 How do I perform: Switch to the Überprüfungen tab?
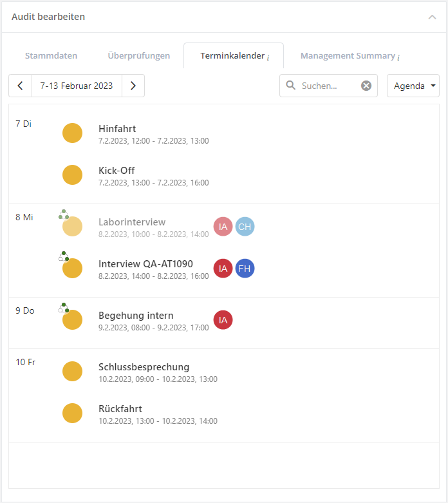click(139, 56)
